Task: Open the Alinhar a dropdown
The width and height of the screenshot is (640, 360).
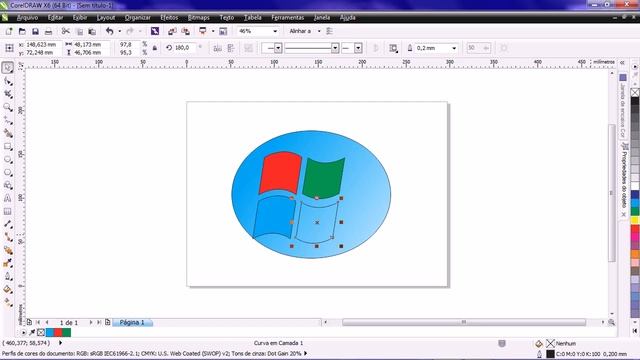Action: (x=319, y=31)
